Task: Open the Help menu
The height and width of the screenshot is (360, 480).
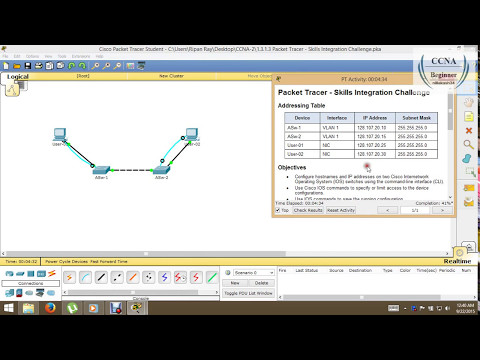Action: (x=99, y=56)
